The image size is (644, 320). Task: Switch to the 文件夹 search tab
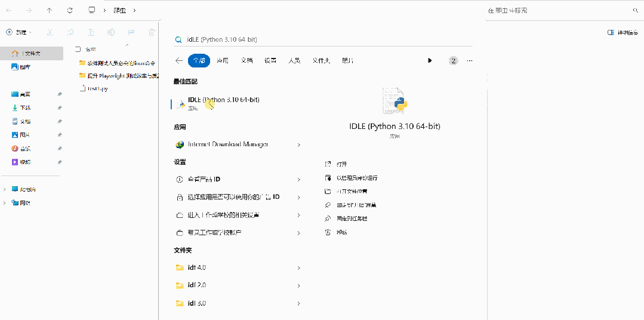tap(321, 60)
